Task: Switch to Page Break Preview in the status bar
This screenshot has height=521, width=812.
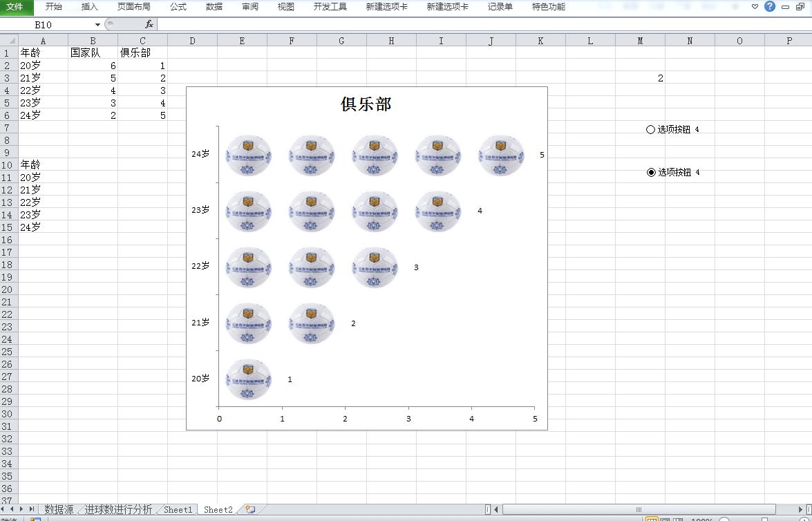Action: [679, 518]
